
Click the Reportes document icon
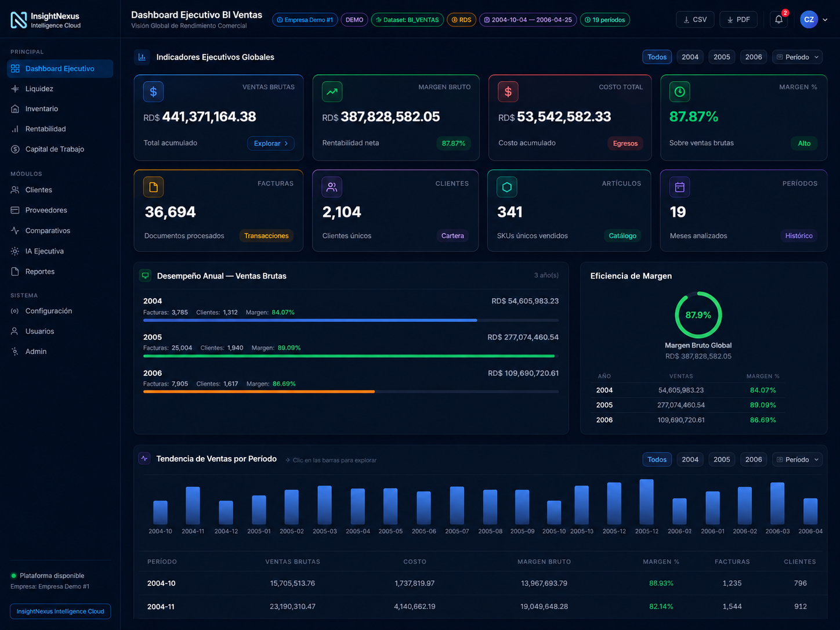point(15,271)
